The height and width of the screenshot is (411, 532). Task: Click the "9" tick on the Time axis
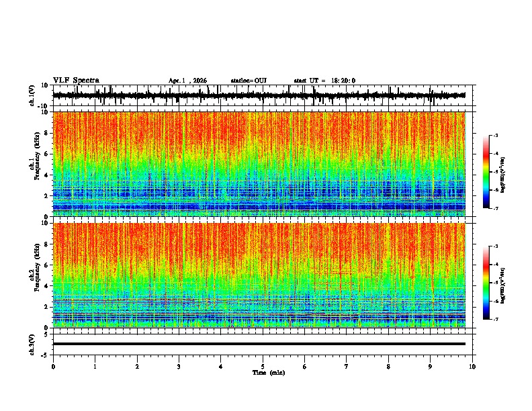tap(430, 367)
